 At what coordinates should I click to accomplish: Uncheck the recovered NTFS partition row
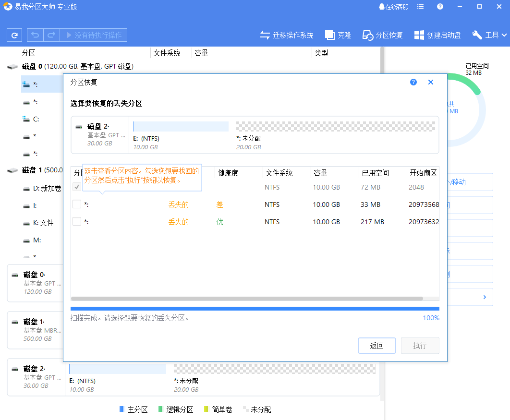click(77, 187)
